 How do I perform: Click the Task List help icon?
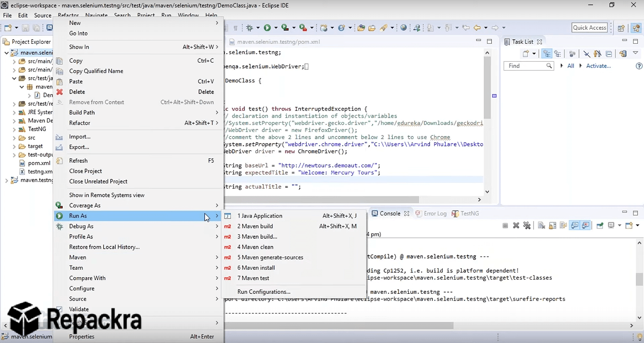[639, 66]
